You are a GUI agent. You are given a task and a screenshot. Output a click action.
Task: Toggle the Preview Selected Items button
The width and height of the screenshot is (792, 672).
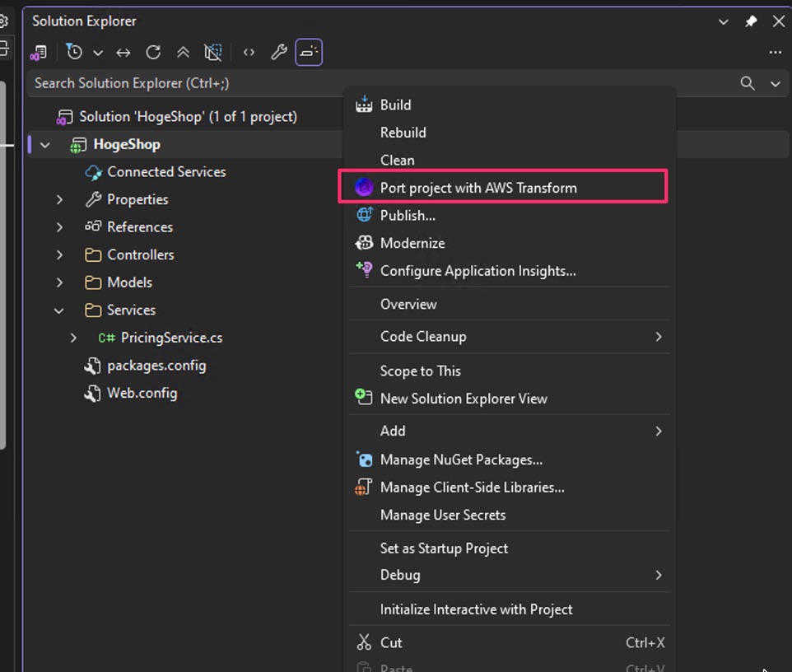[309, 52]
